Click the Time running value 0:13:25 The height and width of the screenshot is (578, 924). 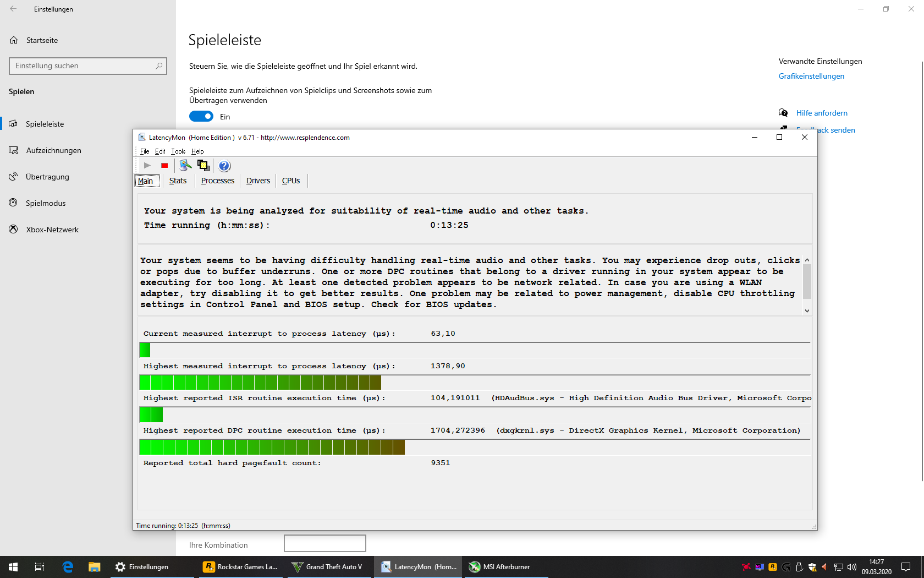click(x=449, y=225)
